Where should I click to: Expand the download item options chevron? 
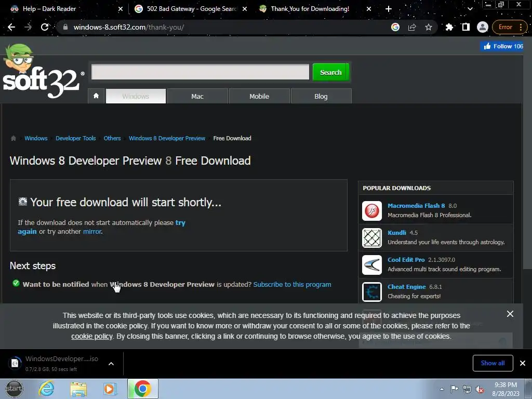tap(111, 364)
